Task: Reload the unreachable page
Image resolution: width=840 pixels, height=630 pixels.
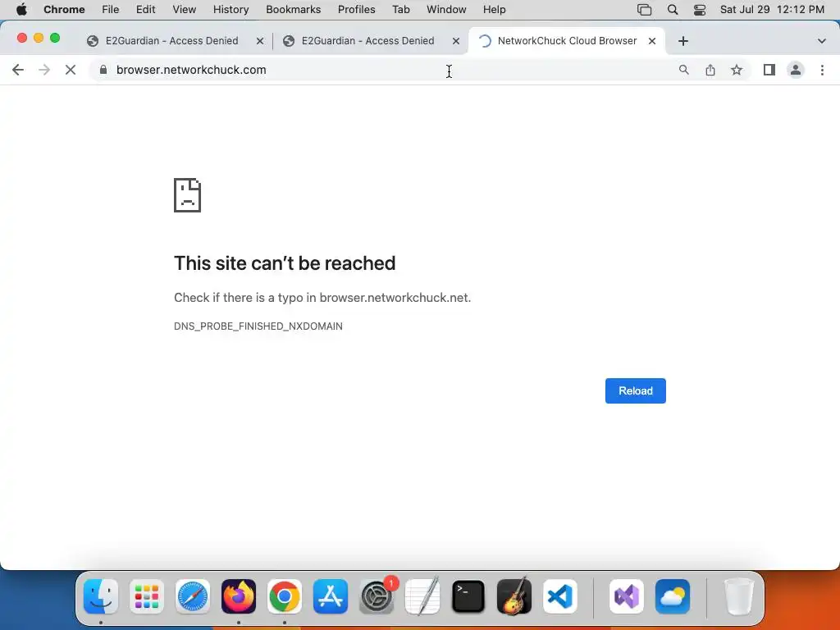Action: tap(636, 390)
